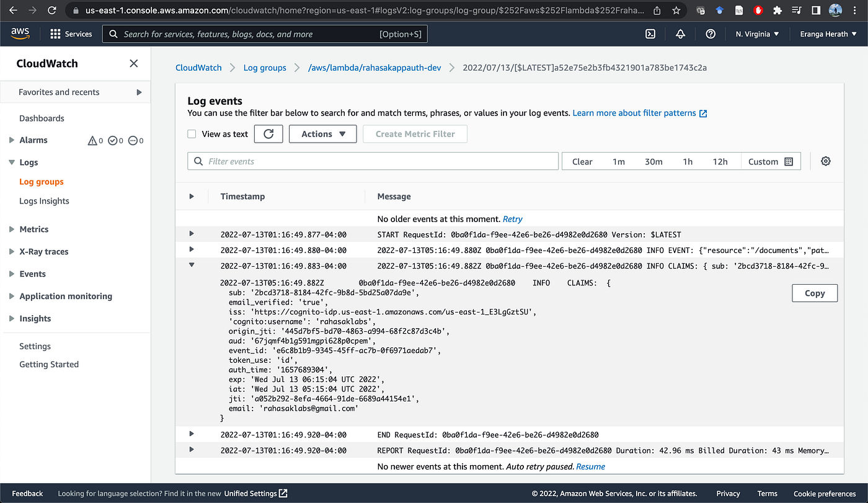
Task: Open the Actions dropdown
Action: coord(322,134)
